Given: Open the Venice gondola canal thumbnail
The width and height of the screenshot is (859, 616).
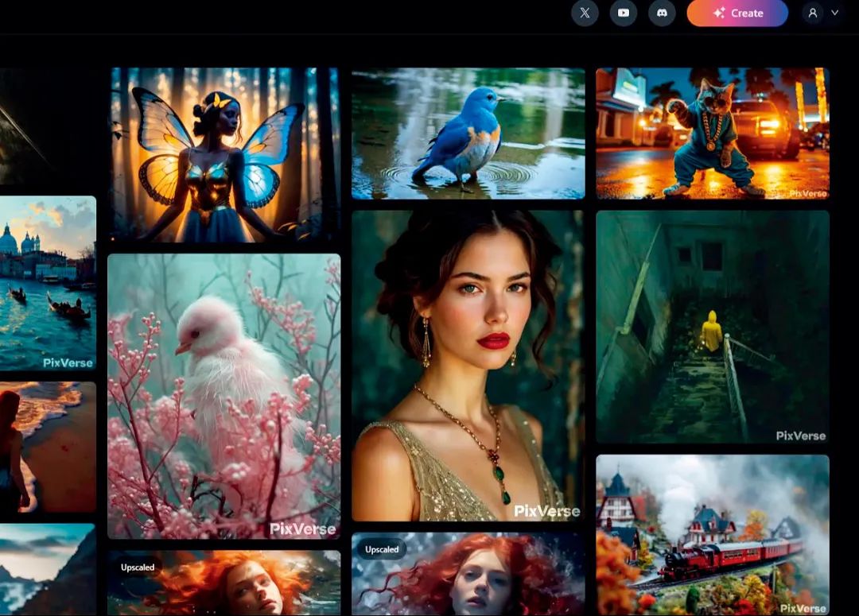Looking at the screenshot, I should [x=49, y=283].
